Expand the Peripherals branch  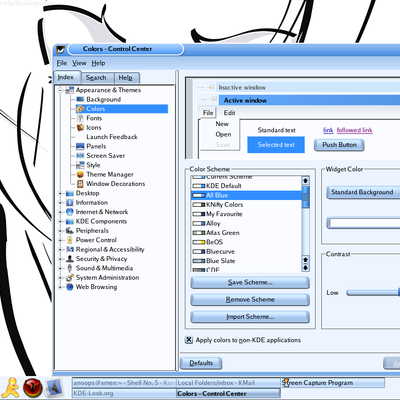(x=60, y=231)
